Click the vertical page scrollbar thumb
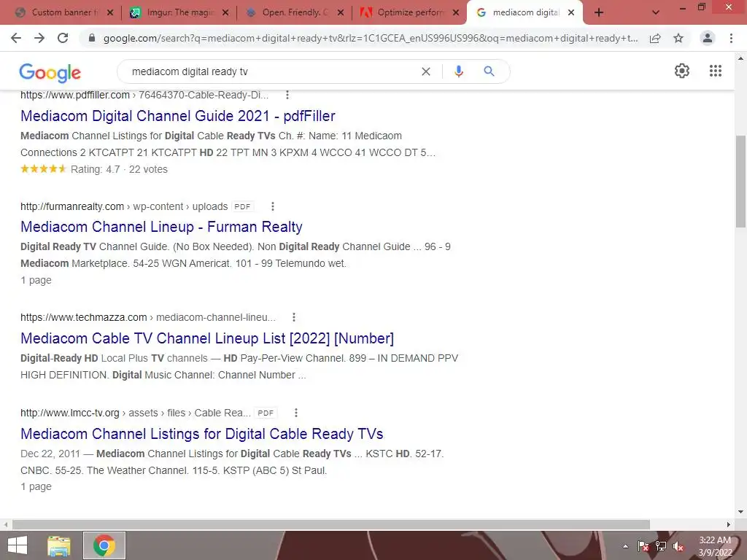Viewport: 747px width, 560px height. coord(740,181)
